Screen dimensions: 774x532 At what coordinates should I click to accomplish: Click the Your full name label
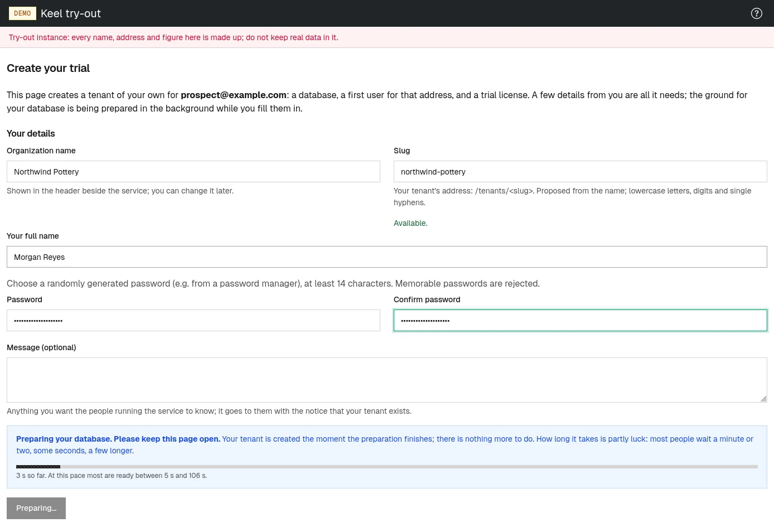tap(33, 236)
